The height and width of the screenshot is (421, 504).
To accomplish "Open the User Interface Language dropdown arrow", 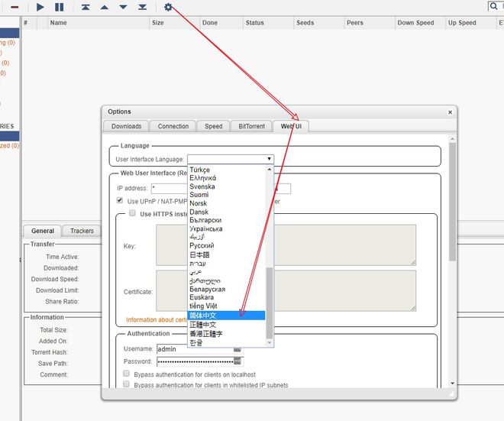I will pyautogui.click(x=269, y=159).
